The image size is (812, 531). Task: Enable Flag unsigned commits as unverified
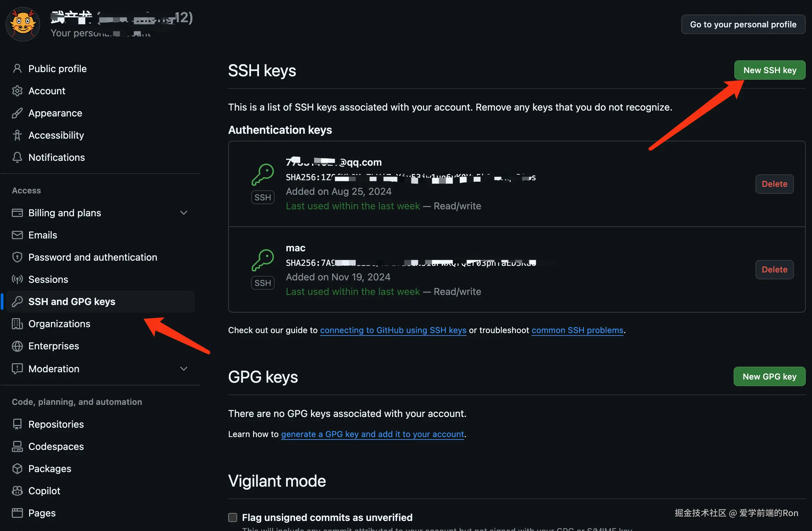click(x=233, y=517)
